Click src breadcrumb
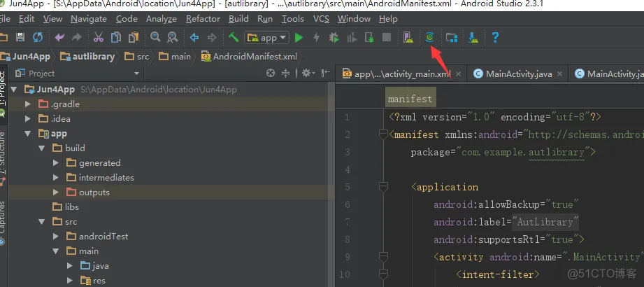 pyautogui.click(x=137, y=56)
